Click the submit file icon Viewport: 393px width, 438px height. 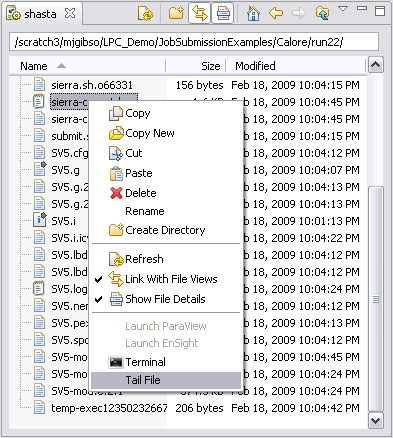tap(39, 136)
